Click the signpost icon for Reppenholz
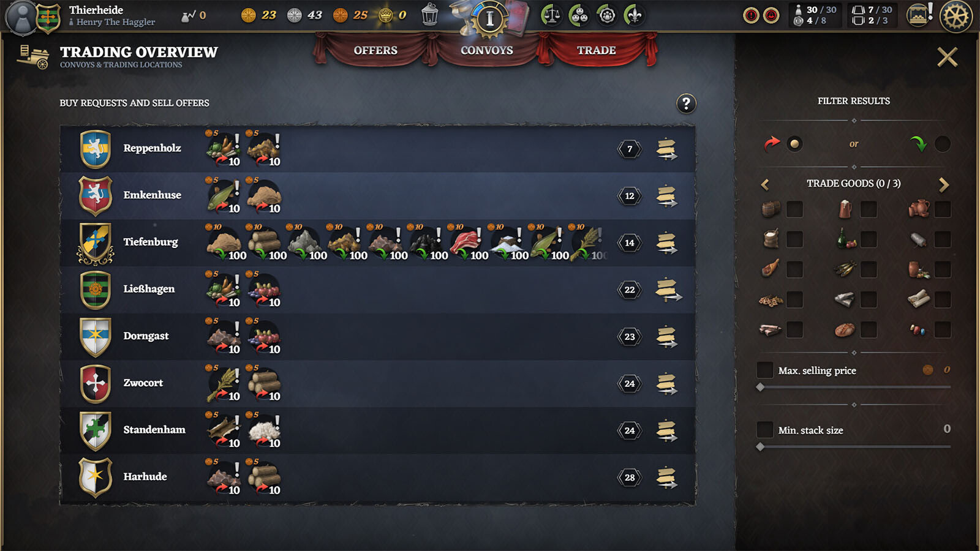Viewport: 980px width, 551px height. 666,149
